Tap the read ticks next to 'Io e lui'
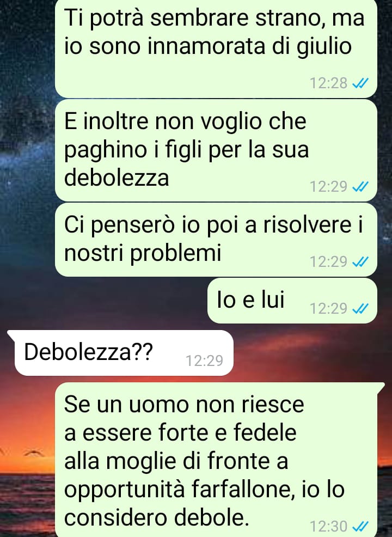 (x=360, y=309)
